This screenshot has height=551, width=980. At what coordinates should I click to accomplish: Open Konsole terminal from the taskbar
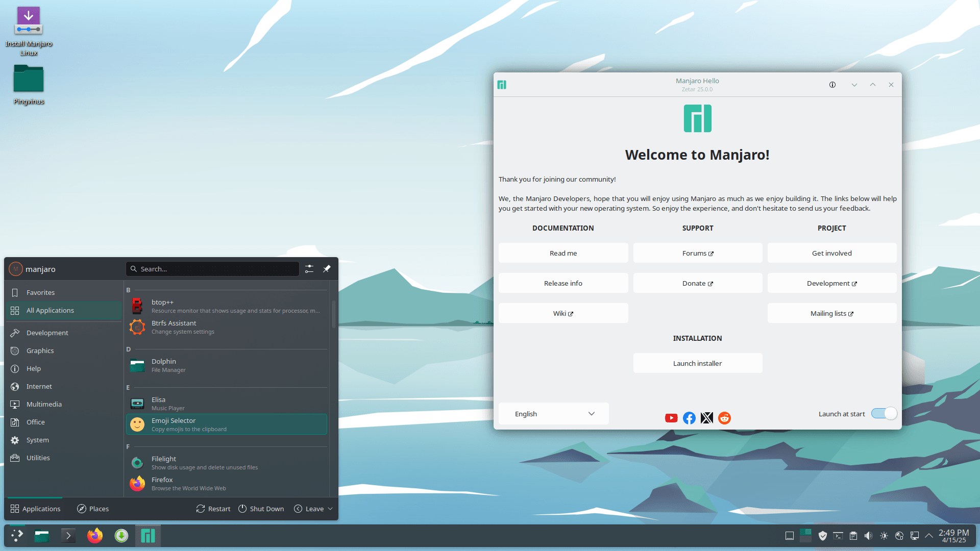[x=68, y=536]
